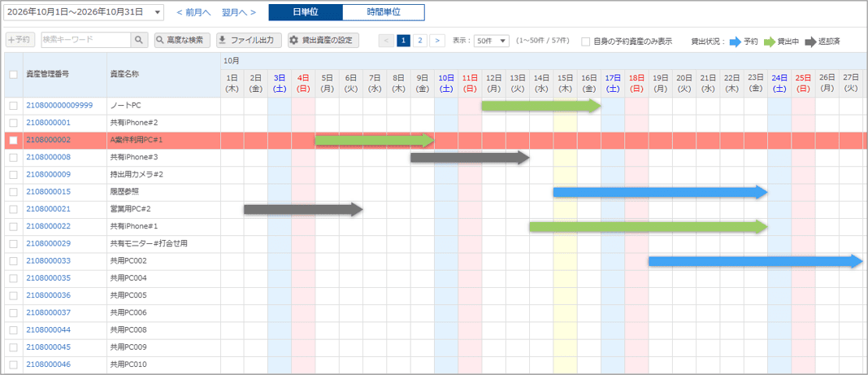Screen dimensions: 868x375
Task: Click the gray arrow for 営業用PC#2
Action: click(x=303, y=209)
